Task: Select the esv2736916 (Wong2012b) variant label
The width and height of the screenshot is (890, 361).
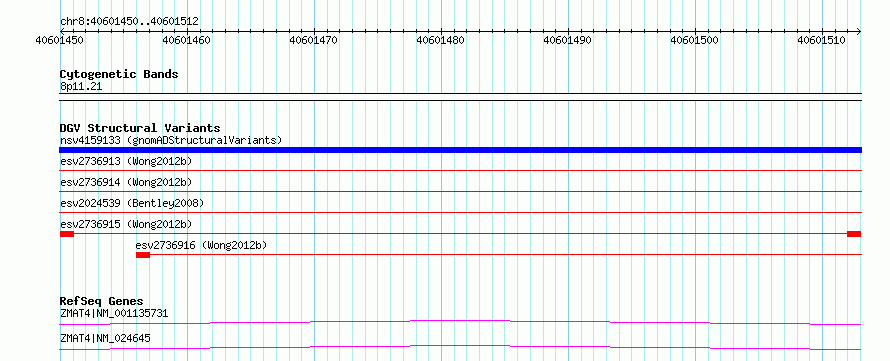Action: click(201, 245)
